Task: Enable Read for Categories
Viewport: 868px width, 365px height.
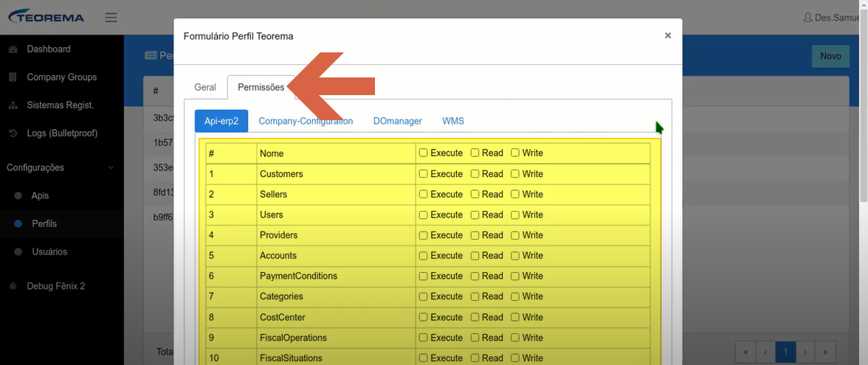Action: click(475, 296)
